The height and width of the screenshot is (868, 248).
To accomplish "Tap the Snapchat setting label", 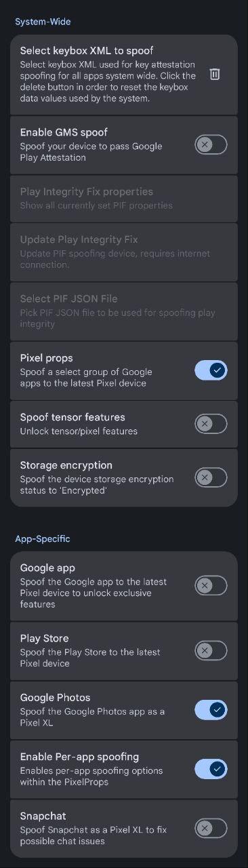I will point(43,816).
